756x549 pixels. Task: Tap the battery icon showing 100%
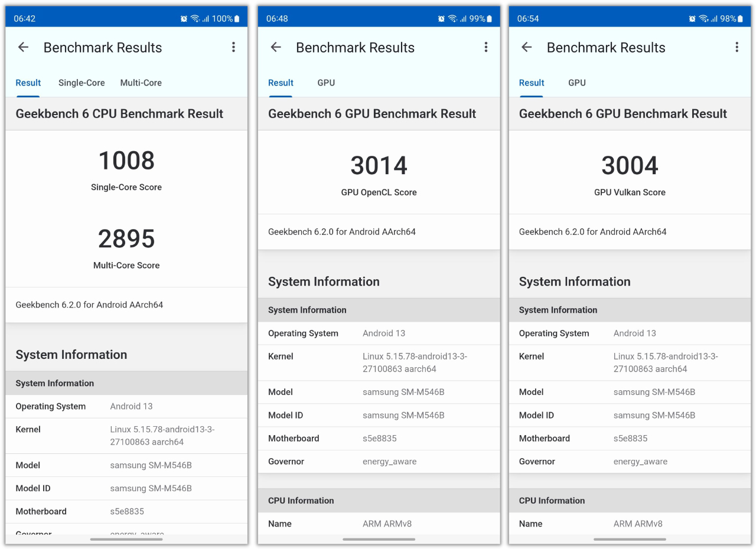pyautogui.click(x=237, y=19)
